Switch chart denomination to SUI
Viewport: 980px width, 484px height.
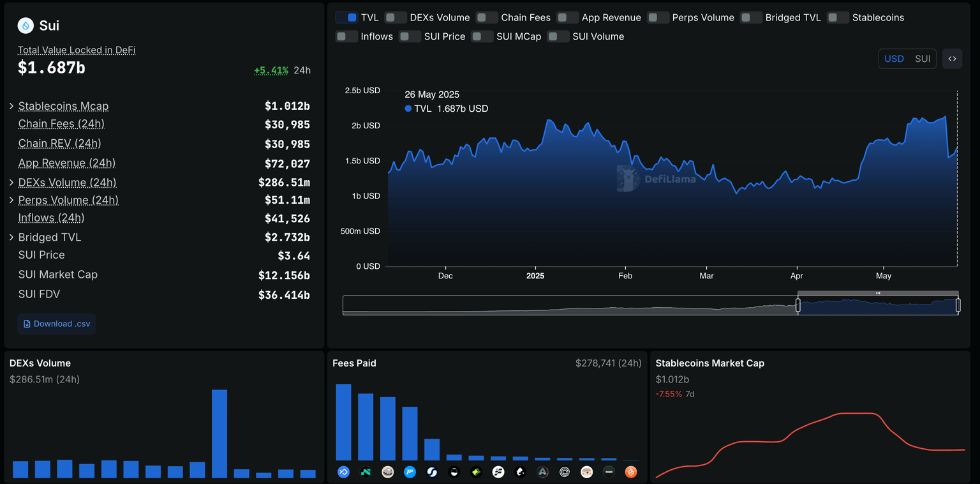pyautogui.click(x=923, y=59)
